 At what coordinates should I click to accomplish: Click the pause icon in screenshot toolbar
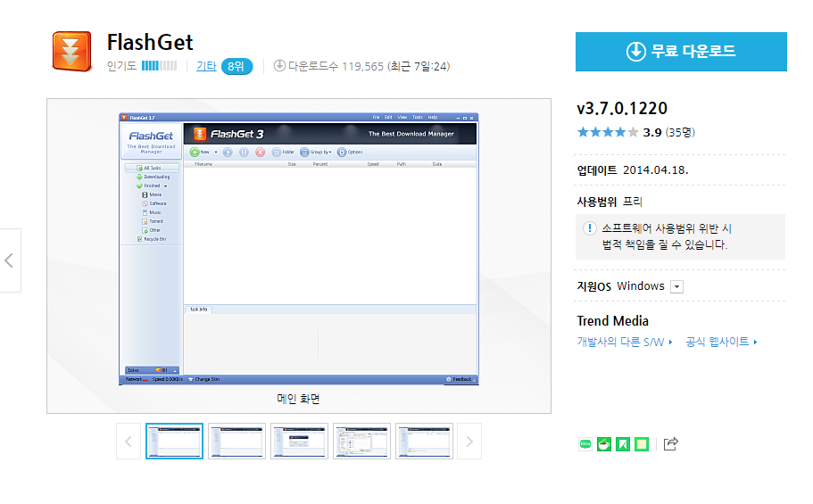coord(244,152)
